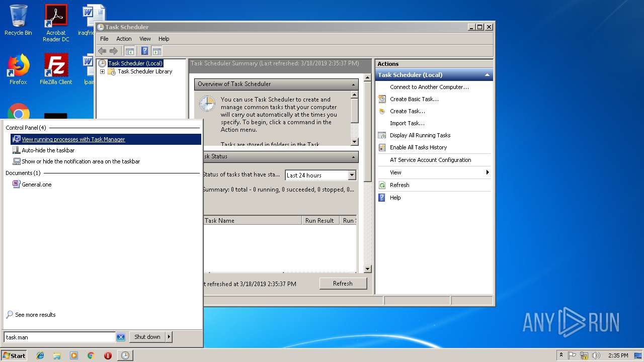Viewport: 644px width, 362px height.
Task: Click the Recycle Bin desktop icon
Action: [x=18, y=20]
